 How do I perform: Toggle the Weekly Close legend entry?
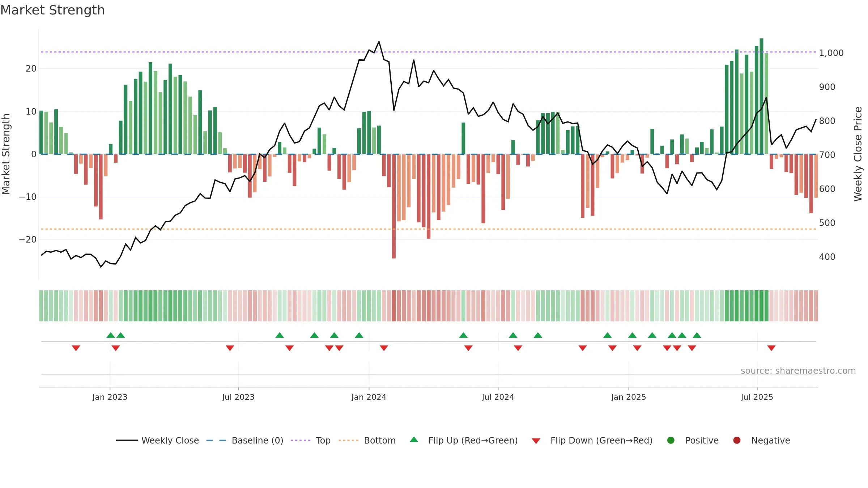click(x=157, y=440)
